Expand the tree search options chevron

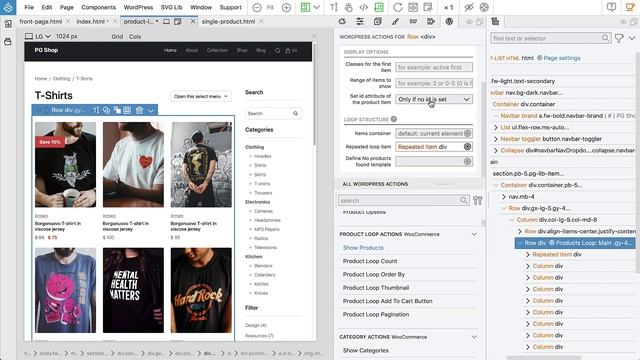[632, 38]
